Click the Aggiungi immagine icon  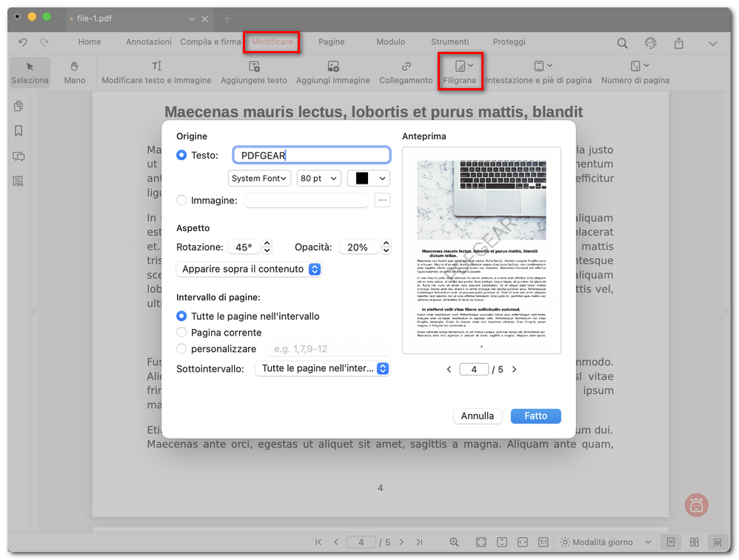pyautogui.click(x=333, y=67)
